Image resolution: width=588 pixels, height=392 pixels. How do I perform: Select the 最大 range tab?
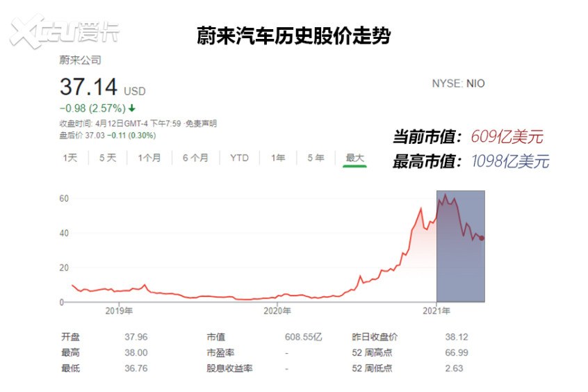[x=354, y=158]
